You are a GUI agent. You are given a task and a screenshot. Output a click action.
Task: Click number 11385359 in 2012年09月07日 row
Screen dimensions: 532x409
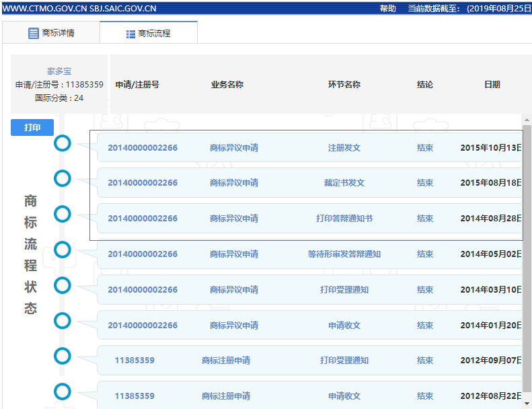135,360
